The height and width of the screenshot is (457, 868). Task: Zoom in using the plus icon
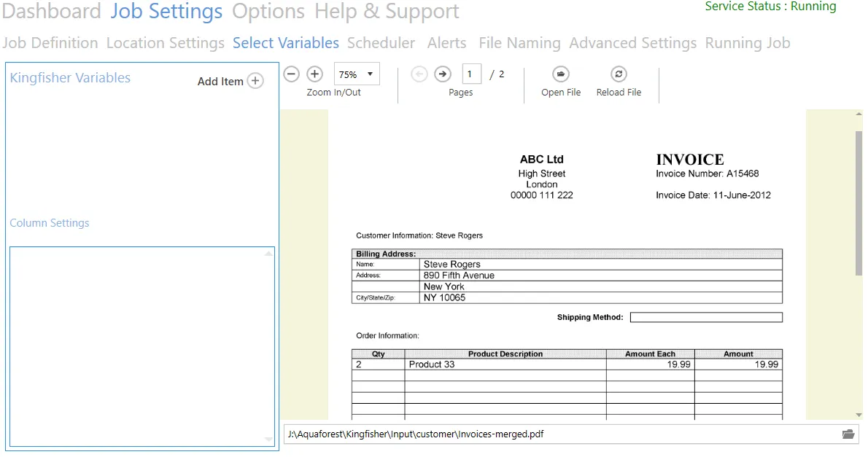click(314, 74)
